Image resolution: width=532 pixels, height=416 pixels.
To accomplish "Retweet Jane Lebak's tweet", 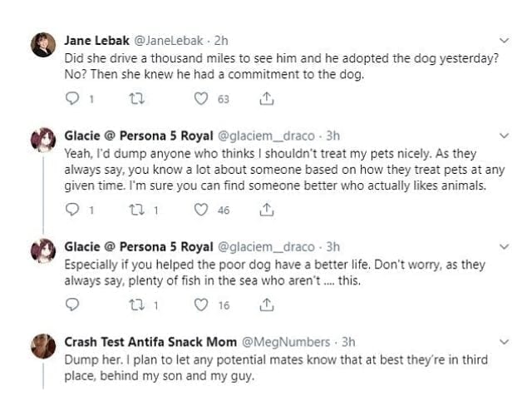I will tap(137, 99).
